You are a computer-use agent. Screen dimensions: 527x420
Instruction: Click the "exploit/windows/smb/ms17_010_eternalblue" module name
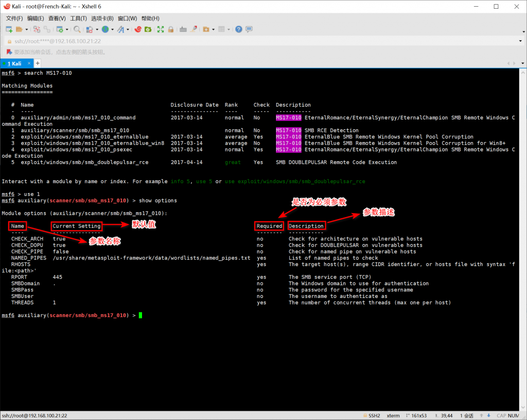[85, 137]
